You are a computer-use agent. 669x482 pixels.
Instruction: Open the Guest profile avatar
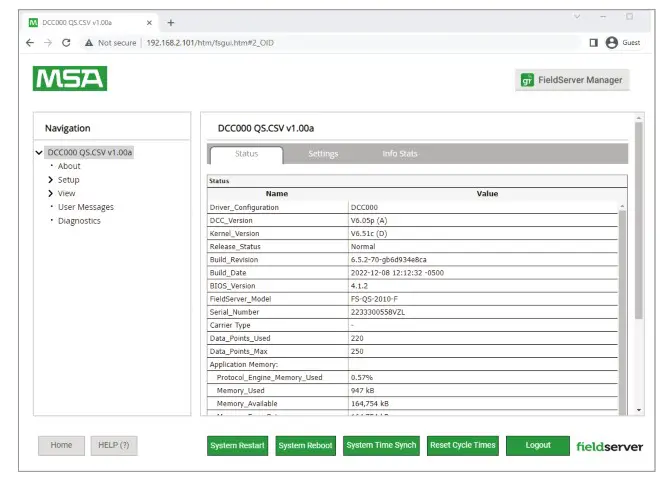pyautogui.click(x=611, y=43)
